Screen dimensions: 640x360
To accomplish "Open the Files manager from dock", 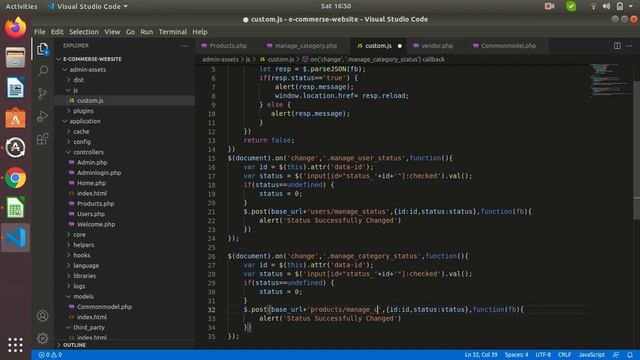I will [x=16, y=57].
